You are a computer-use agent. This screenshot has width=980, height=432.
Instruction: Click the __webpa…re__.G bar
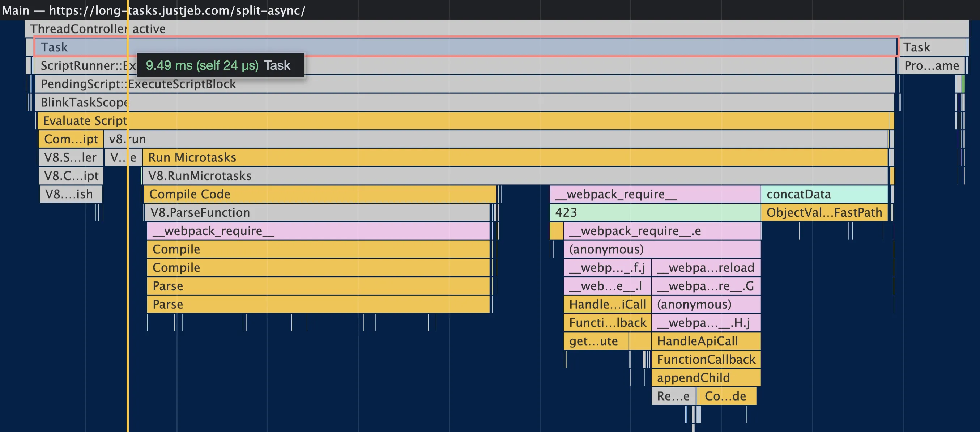point(706,286)
